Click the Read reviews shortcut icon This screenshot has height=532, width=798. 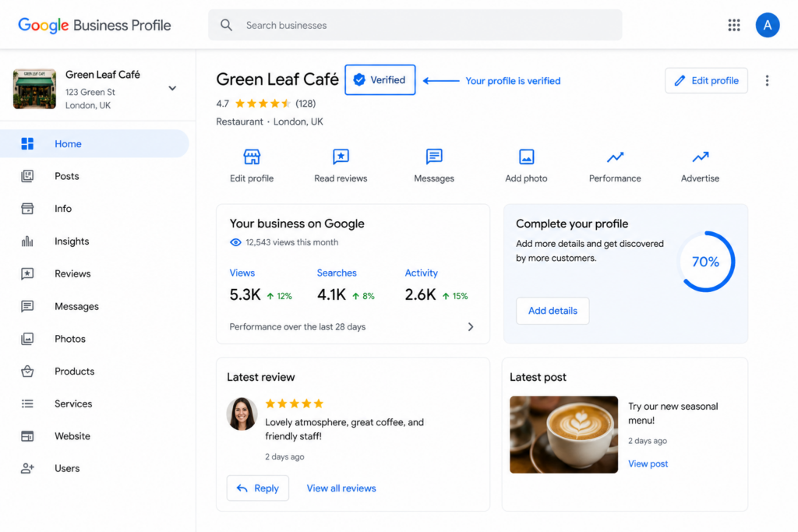(341, 157)
